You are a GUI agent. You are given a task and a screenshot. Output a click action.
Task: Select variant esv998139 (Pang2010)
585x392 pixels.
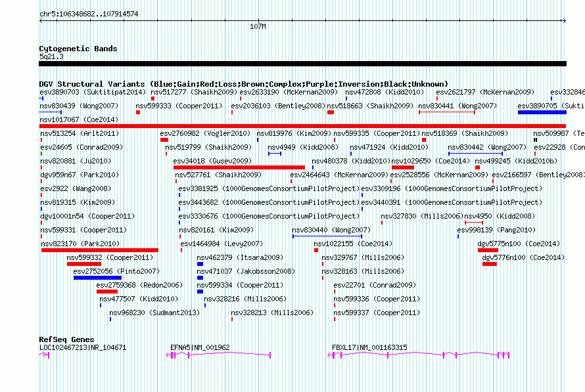[x=496, y=230]
